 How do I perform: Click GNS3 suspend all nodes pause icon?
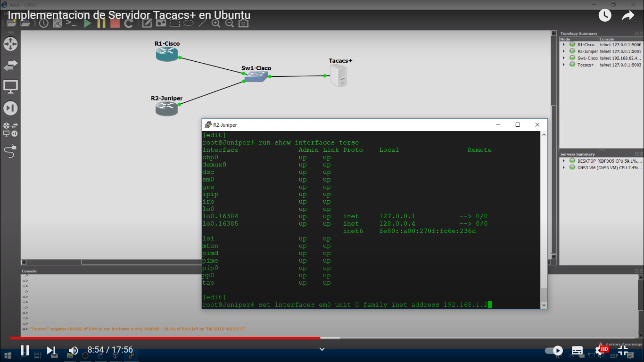(101, 23)
